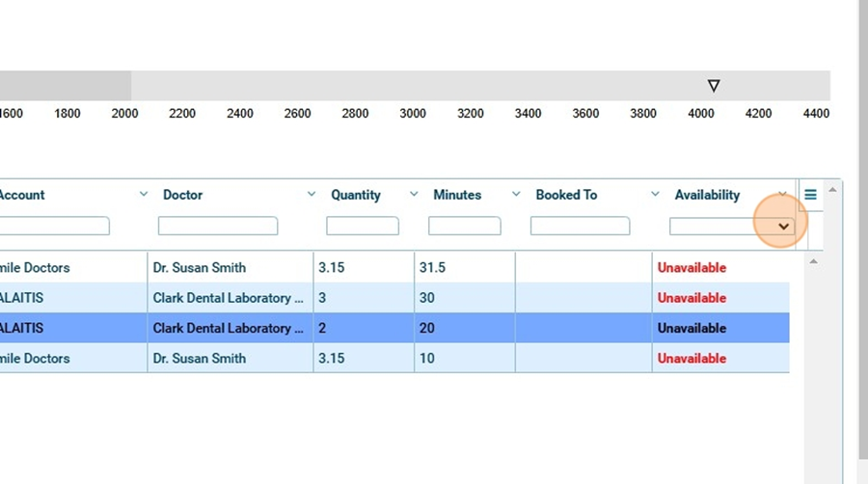Sort by the Doctor column header
Screen dimensions: 868x484
[x=182, y=195]
